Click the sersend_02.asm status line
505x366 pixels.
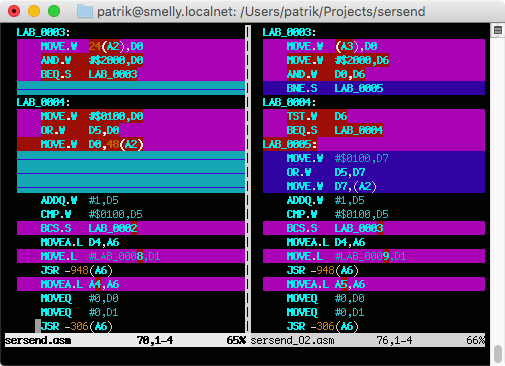367,340
